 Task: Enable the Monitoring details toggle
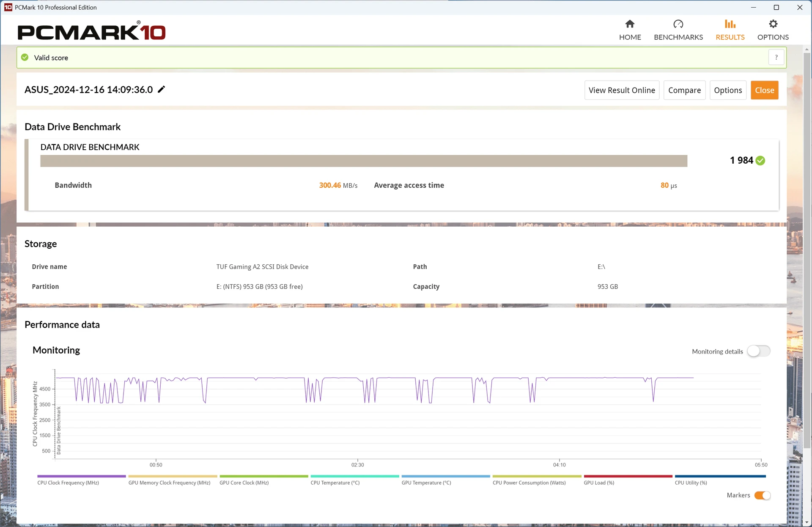758,351
